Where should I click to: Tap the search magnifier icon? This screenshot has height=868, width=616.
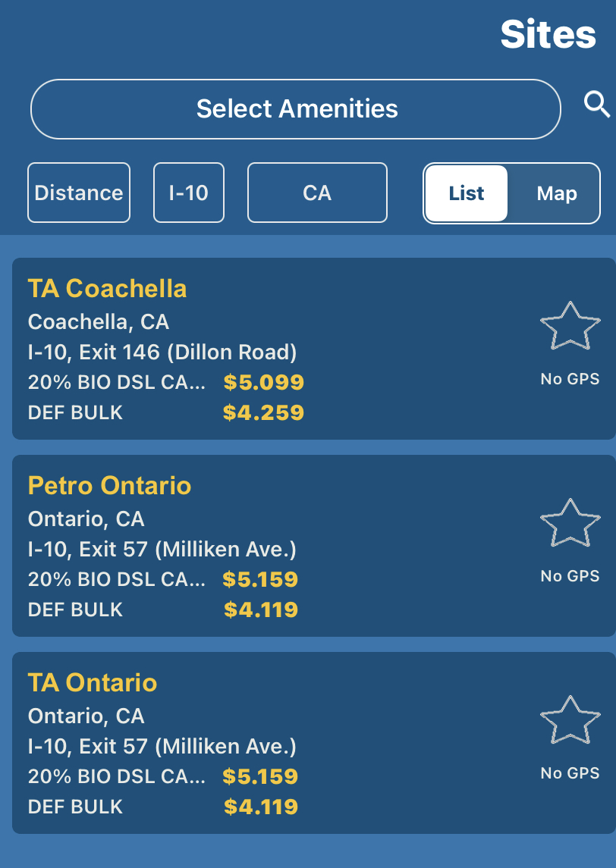pos(596,105)
